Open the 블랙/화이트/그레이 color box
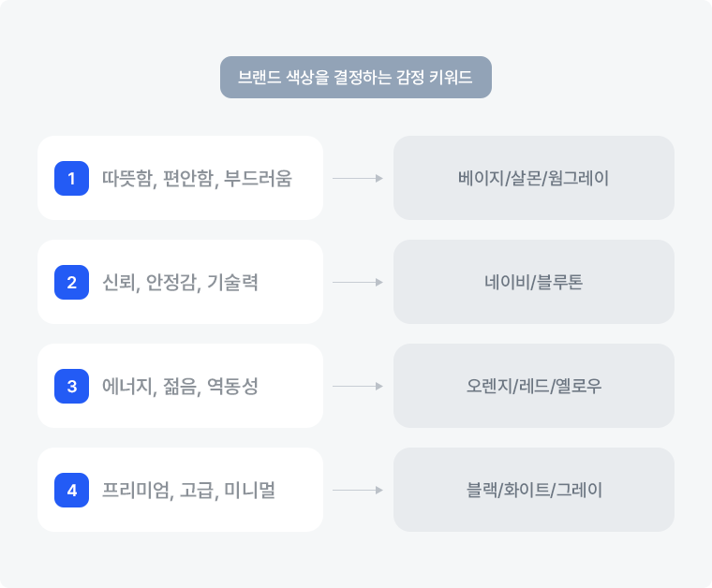This screenshot has height=588, width=712. pos(534,490)
